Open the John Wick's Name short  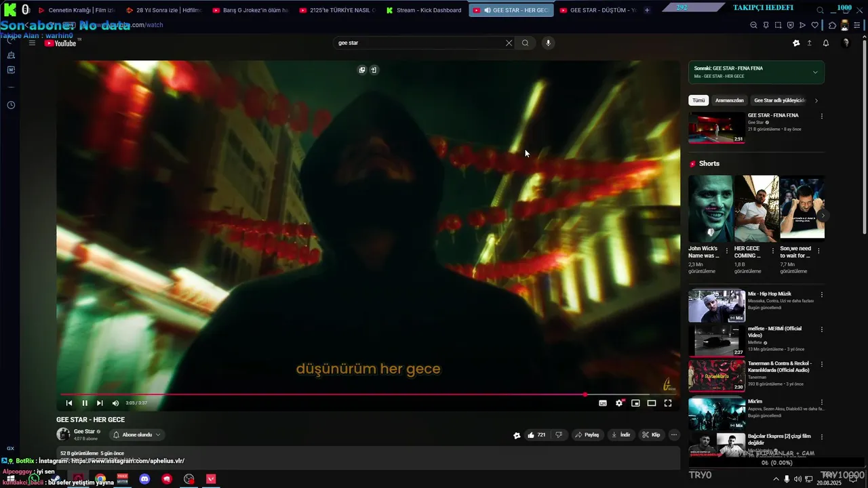tap(710, 209)
